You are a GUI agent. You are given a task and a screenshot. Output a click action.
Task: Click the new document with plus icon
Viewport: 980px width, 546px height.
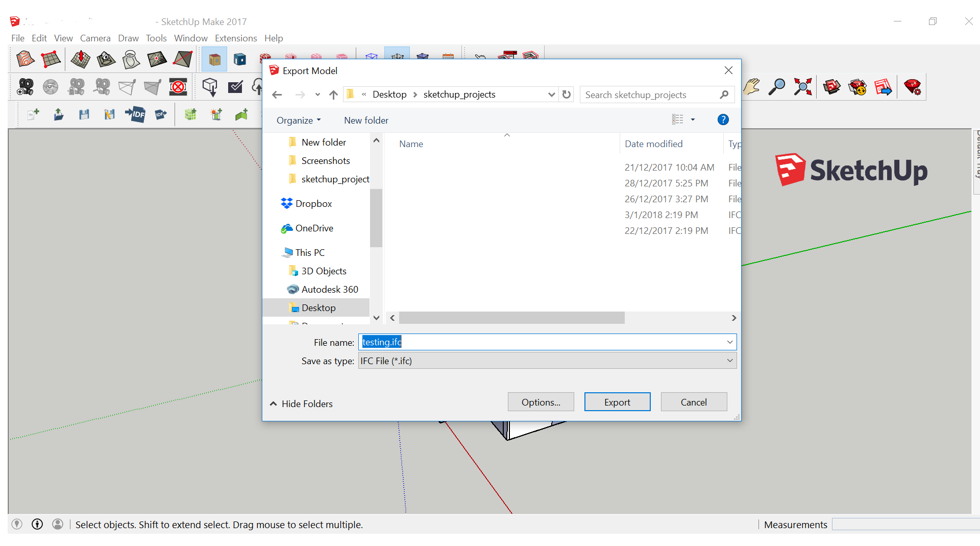(x=33, y=114)
